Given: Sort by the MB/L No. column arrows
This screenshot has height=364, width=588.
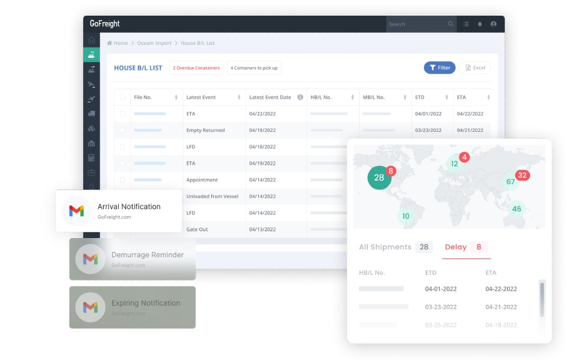Looking at the screenshot, I should (x=405, y=97).
